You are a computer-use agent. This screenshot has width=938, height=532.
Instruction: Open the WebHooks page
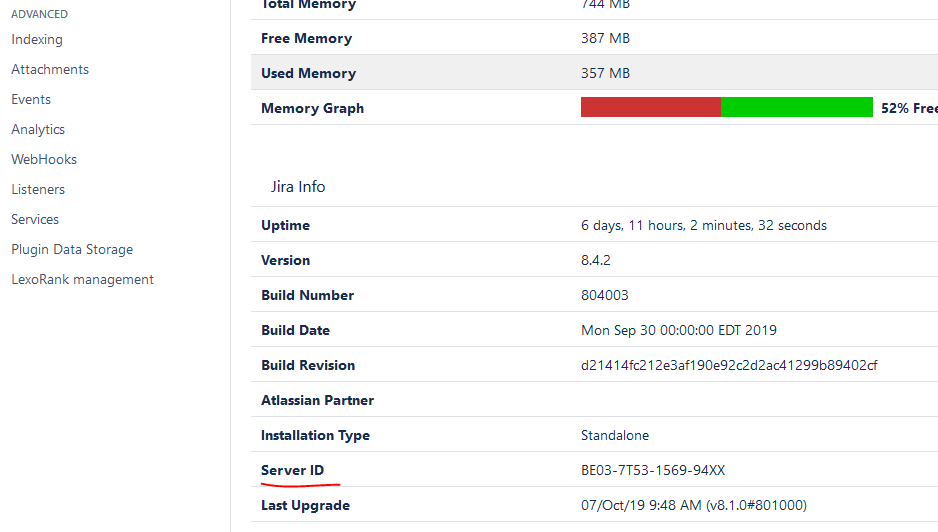coord(44,160)
